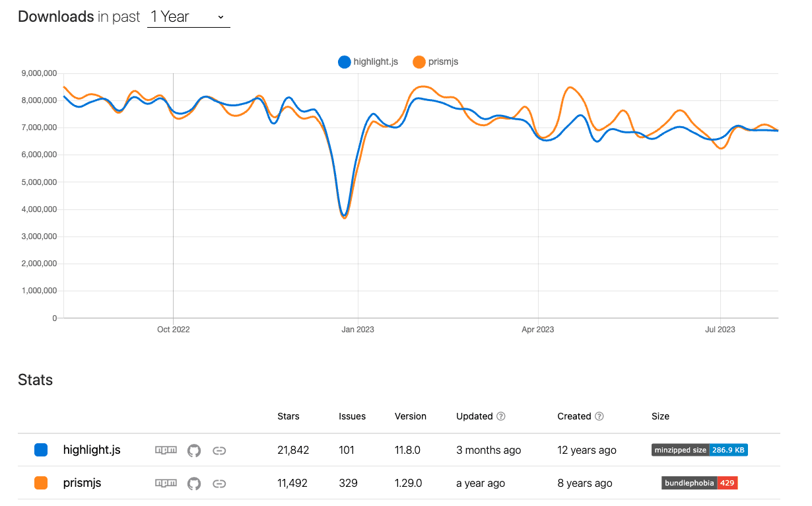Click the Apr 2023 axis label
This screenshot has height=506, width=812.
coord(538,329)
